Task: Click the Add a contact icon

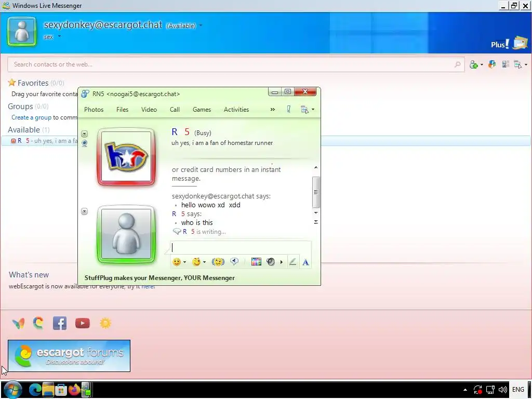Action: pyautogui.click(x=474, y=64)
